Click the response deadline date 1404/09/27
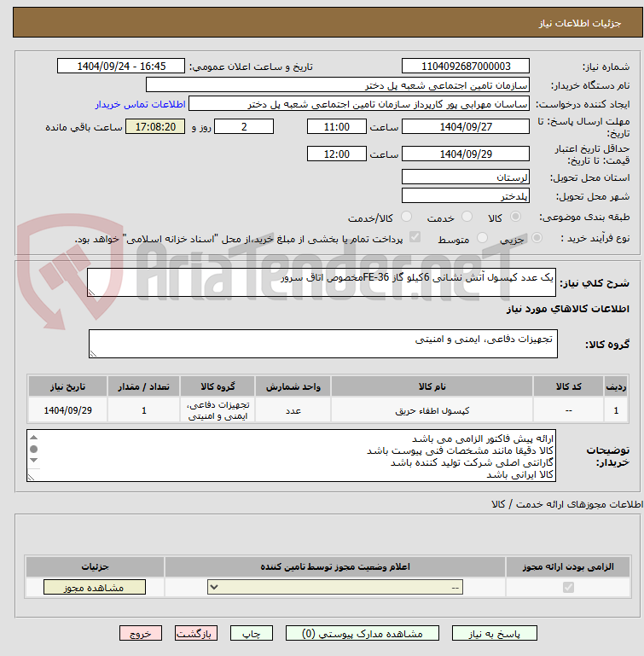The width and height of the screenshot is (644, 656). 466,126
